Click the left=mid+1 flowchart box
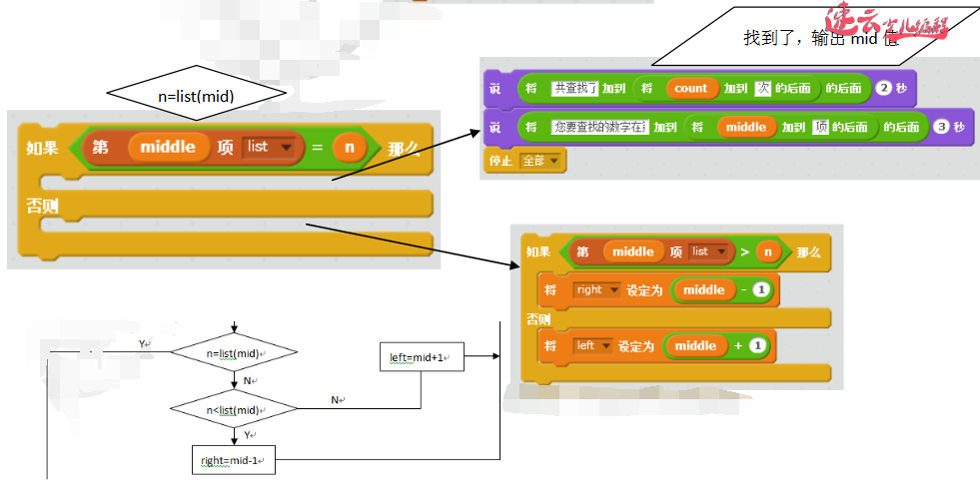Viewport: 980px width, 501px height. coord(422,356)
